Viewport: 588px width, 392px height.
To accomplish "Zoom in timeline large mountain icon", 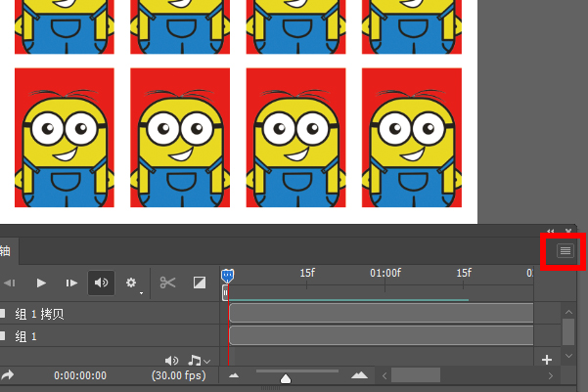I will [x=359, y=374].
